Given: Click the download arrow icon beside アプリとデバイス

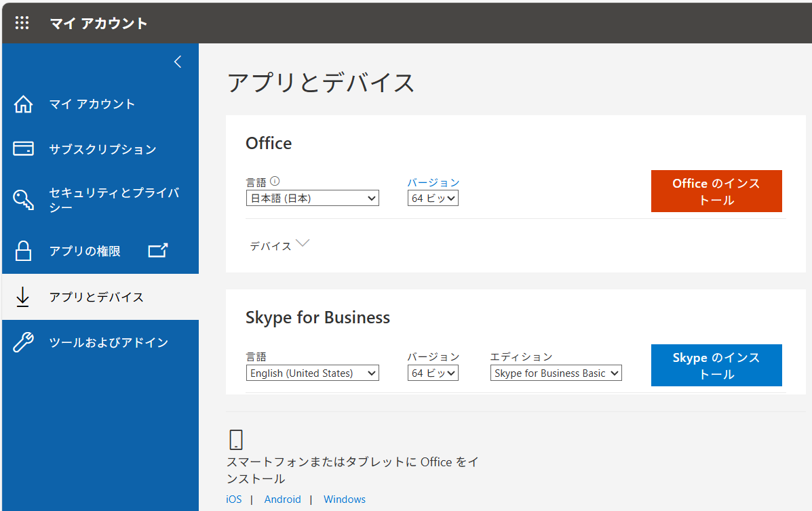Looking at the screenshot, I should pos(23,297).
